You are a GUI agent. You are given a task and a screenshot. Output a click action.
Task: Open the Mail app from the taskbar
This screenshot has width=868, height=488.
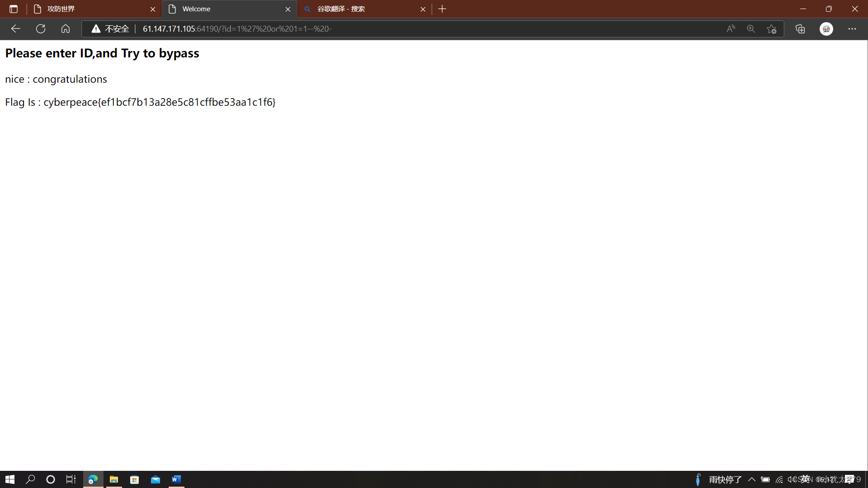pos(156,479)
